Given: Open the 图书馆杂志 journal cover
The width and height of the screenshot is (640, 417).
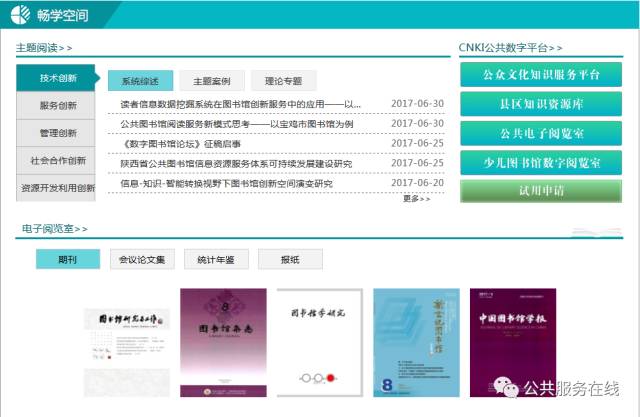Looking at the screenshot, I should pos(223,342).
